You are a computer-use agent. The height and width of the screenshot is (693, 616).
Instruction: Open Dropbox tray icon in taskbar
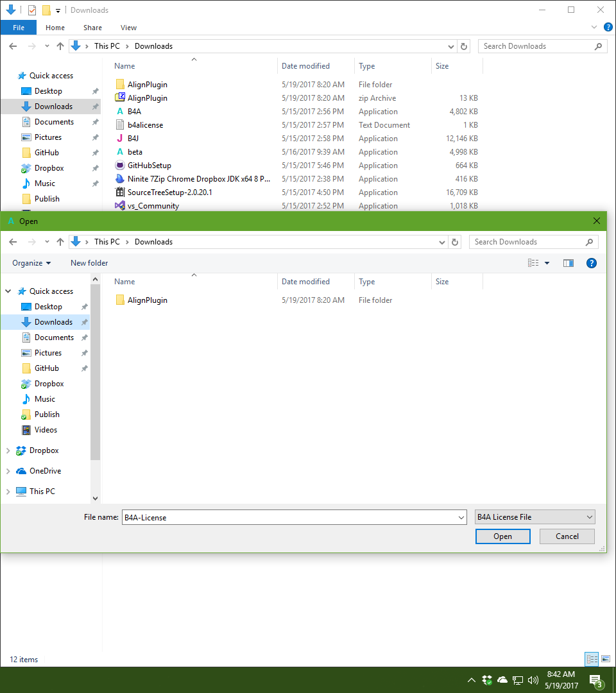point(487,680)
